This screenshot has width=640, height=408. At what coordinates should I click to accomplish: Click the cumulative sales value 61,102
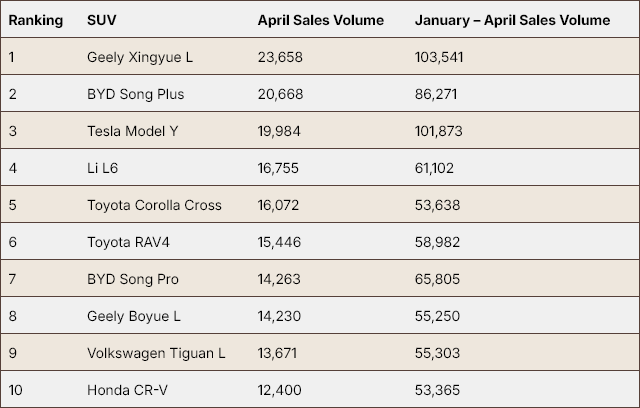435,168
